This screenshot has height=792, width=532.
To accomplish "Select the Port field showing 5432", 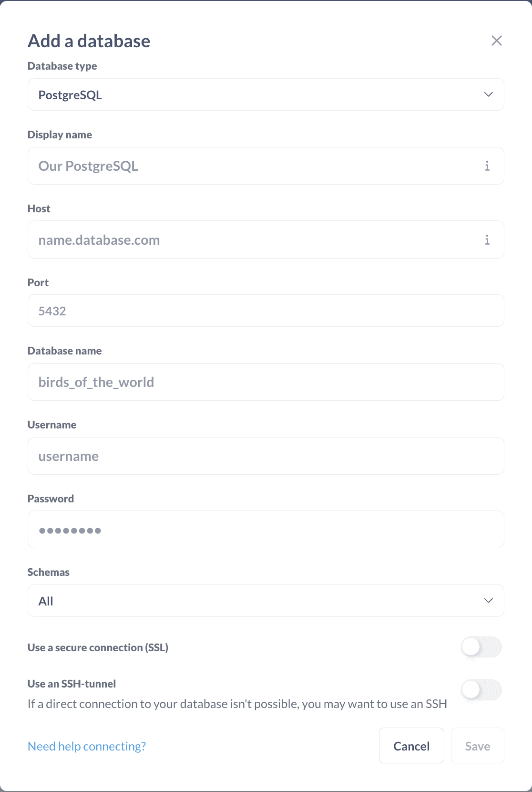I will click(x=266, y=311).
